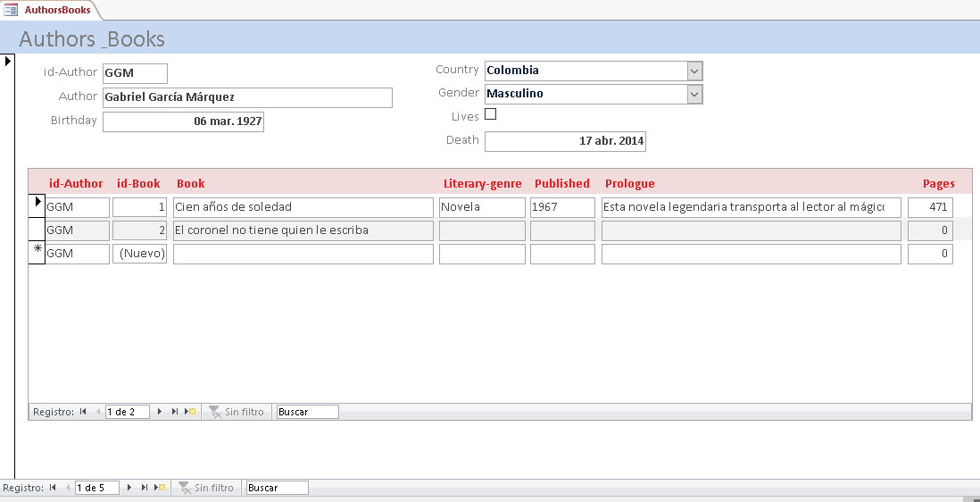
Task: Go to first book in subform navigator
Action: [83, 412]
